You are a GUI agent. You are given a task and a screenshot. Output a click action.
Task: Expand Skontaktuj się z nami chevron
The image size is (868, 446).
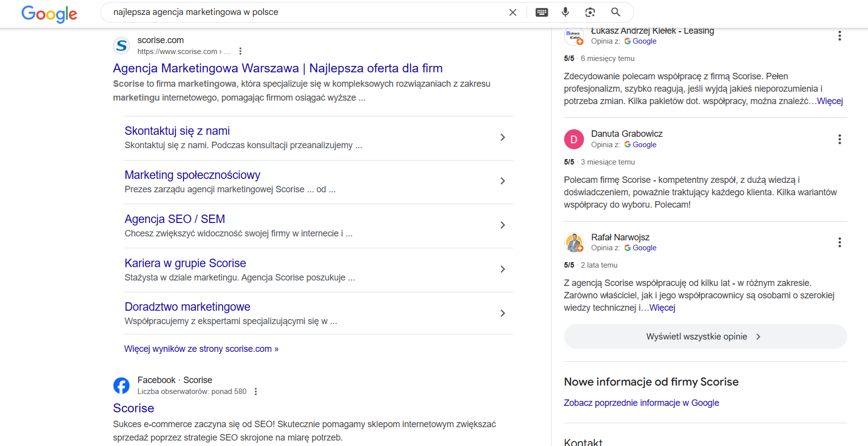pyautogui.click(x=503, y=137)
